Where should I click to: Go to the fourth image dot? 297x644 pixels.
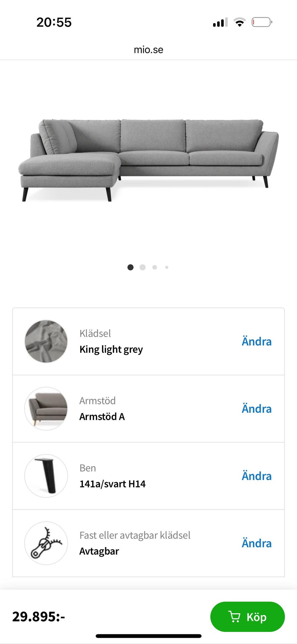tap(167, 267)
